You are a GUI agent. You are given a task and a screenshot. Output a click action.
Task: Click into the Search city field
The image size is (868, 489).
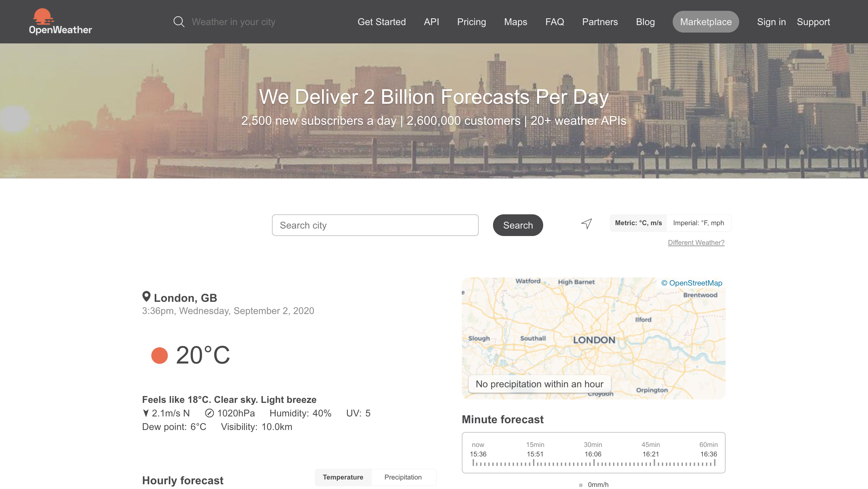375,225
